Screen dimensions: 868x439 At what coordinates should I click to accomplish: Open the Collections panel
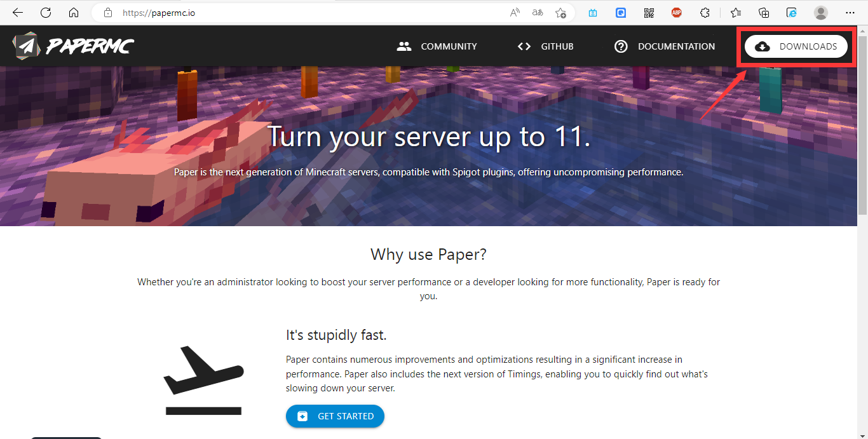pos(764,13)
